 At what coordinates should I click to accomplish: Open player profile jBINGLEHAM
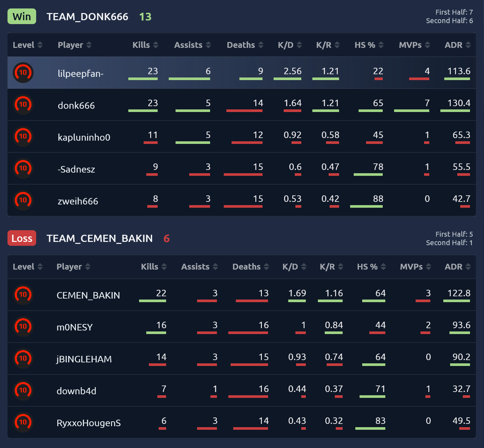point(84,359)
